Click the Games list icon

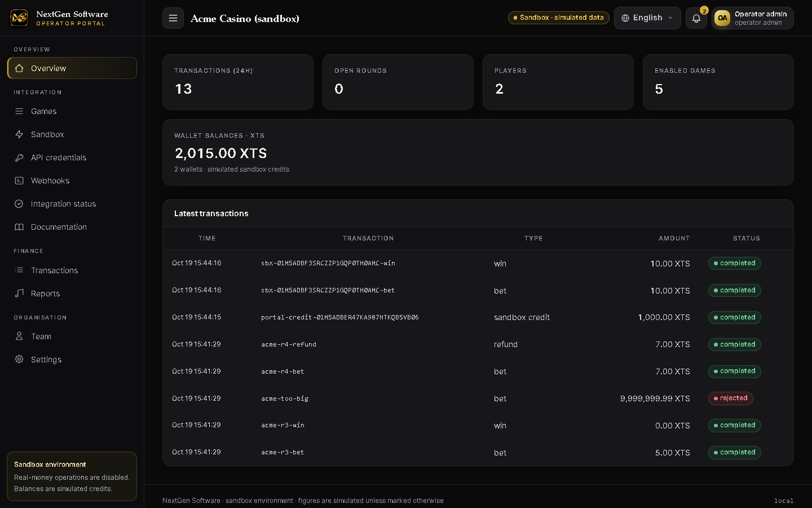[19, 111]
